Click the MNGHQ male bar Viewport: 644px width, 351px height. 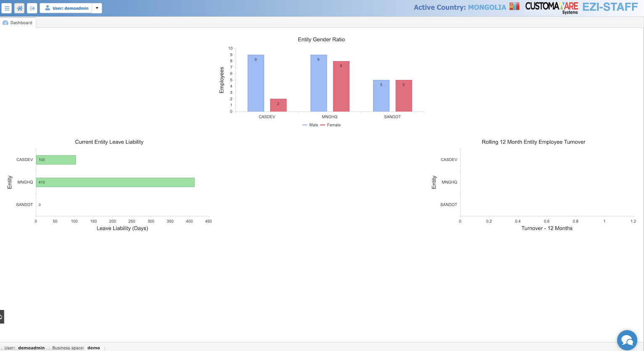pyautogui.click(x=319, y=83)
